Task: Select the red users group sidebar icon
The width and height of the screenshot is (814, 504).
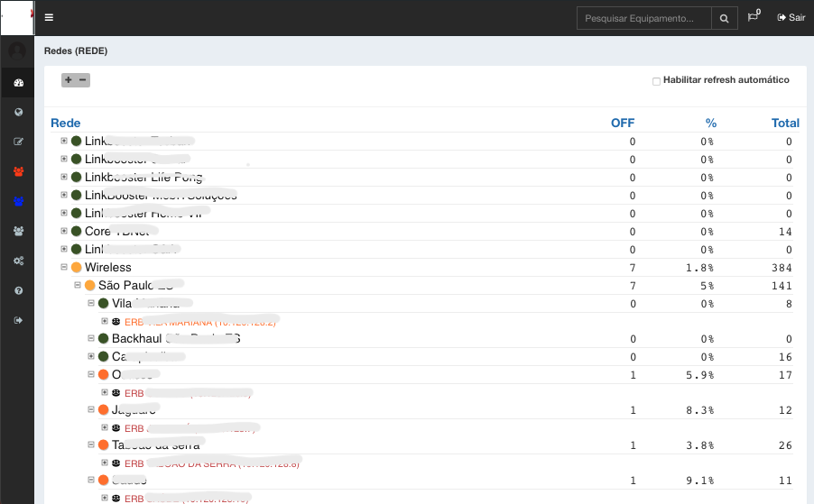Action: tap(18, 171)
